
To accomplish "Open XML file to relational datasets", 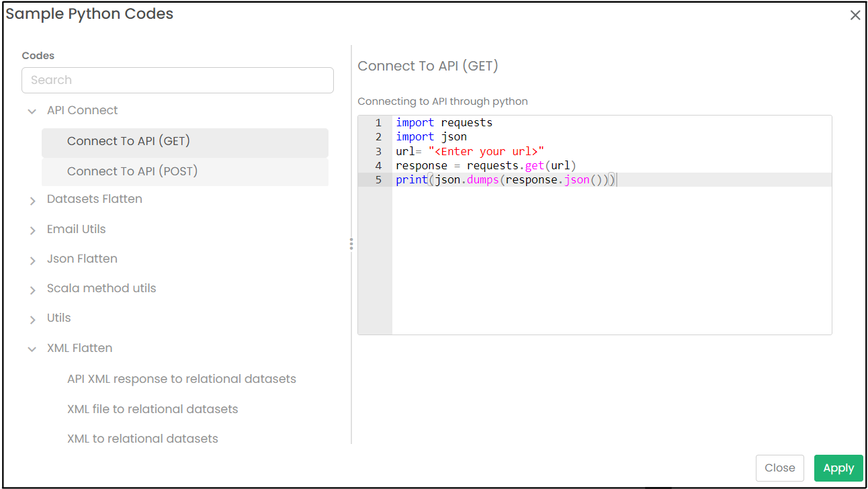I will [153, 409].
